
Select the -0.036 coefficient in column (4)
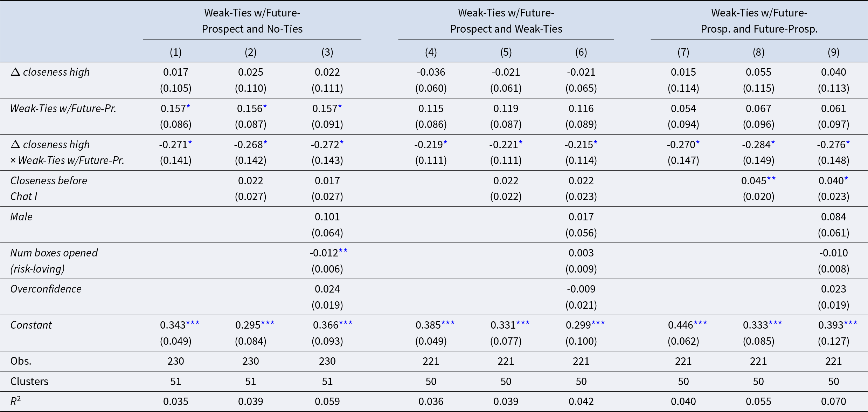click(x=431, y=72)
